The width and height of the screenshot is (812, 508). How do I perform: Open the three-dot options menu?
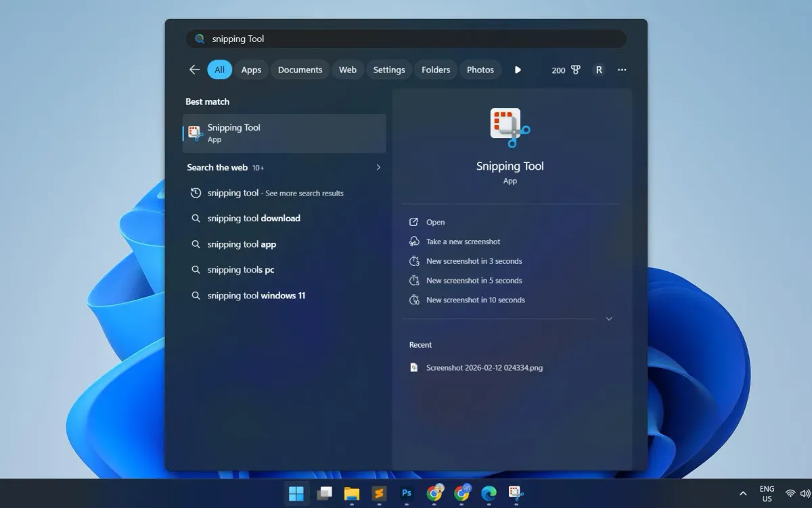(x=622, y=70)
